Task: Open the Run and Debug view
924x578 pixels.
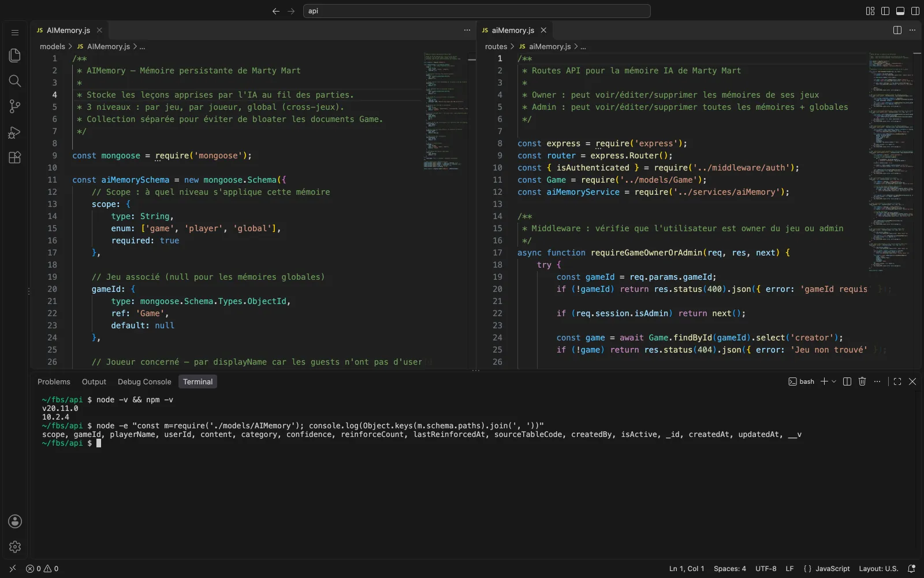Action: pyautogui.click(x=15, y=132)
